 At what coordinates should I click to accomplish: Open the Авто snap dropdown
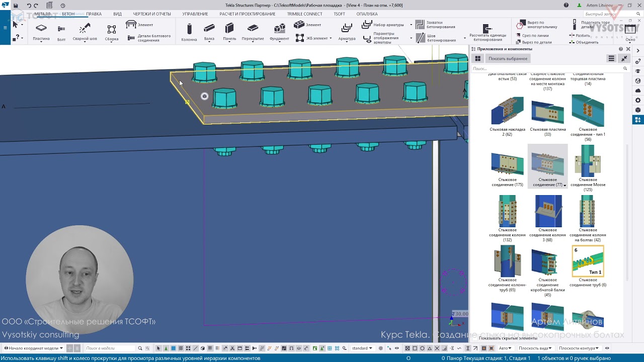coord(505,348)
